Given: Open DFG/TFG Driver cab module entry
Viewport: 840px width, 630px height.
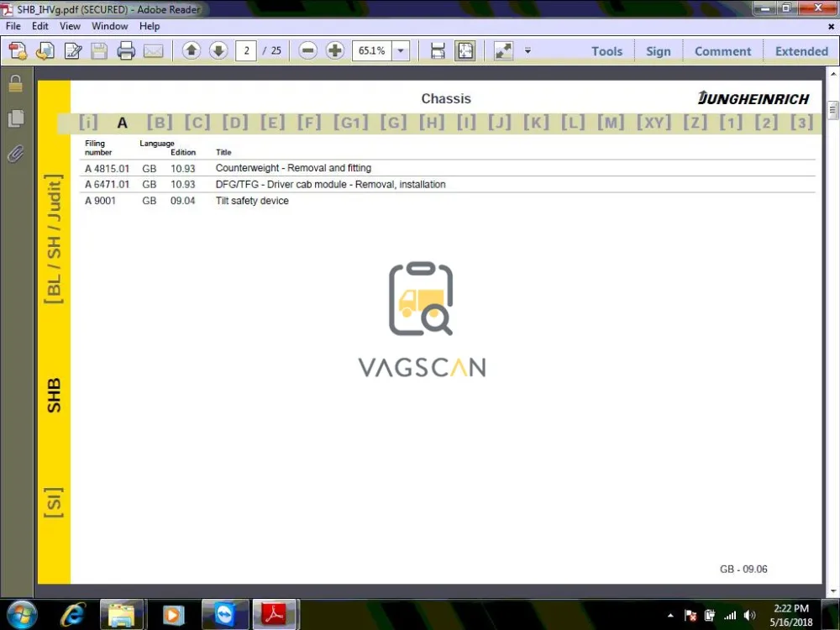Looking at the screenshot, I should [330, 184].
